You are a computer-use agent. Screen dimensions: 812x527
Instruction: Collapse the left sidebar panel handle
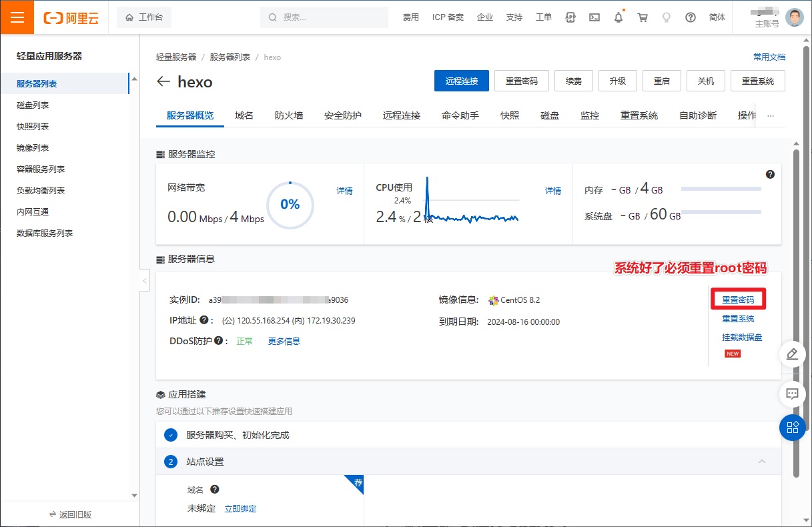(x=145, y=281)
